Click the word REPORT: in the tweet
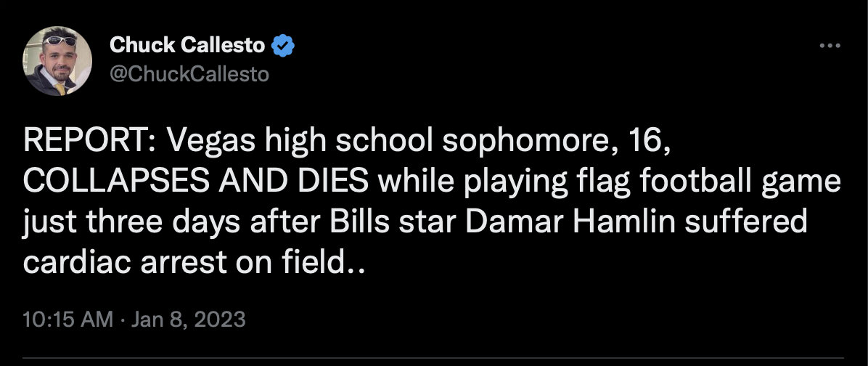868x366 pixels. click(x=90, y=142)
